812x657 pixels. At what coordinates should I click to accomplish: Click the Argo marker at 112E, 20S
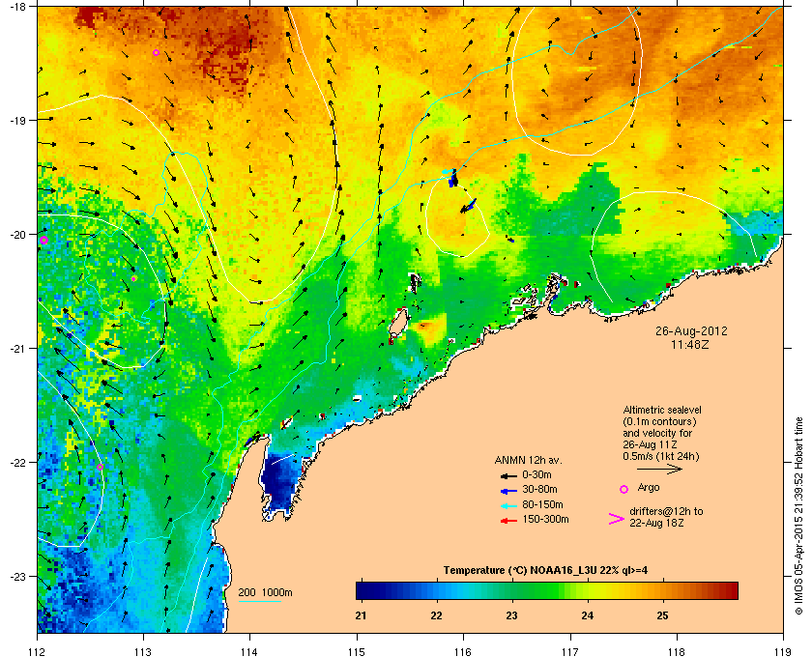pyautogui.click(x=44, y=241)
